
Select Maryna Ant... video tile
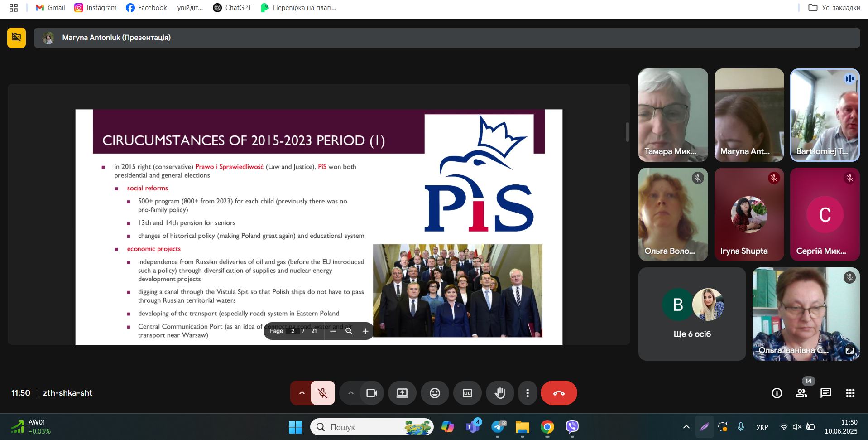pyautogui.click(x=749, y=115)
